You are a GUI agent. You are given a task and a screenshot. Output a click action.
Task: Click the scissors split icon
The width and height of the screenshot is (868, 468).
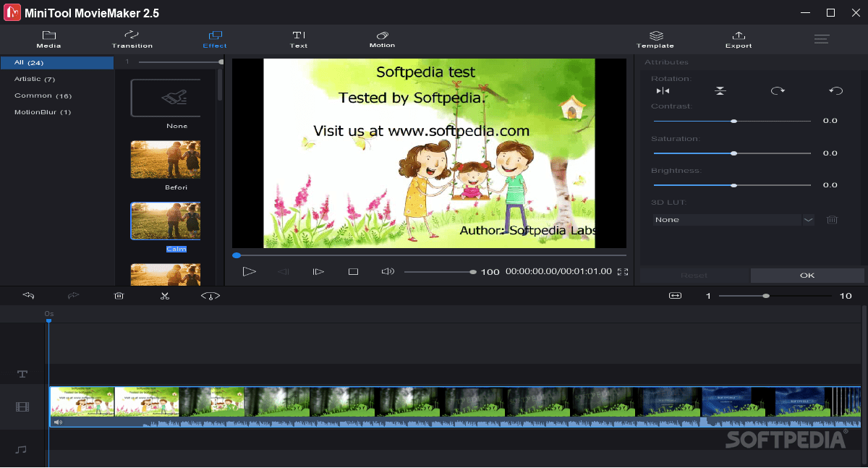click(x=165, y=296)
